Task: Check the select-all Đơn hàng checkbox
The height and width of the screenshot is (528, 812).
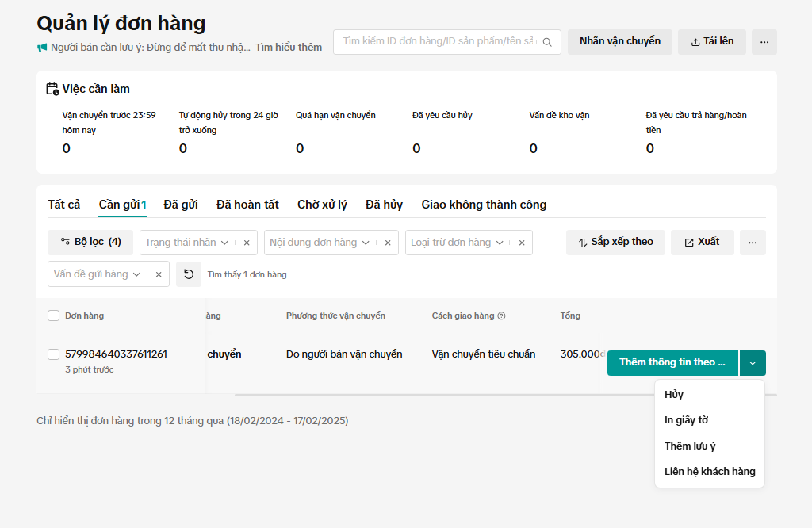Action: (54, 316)
